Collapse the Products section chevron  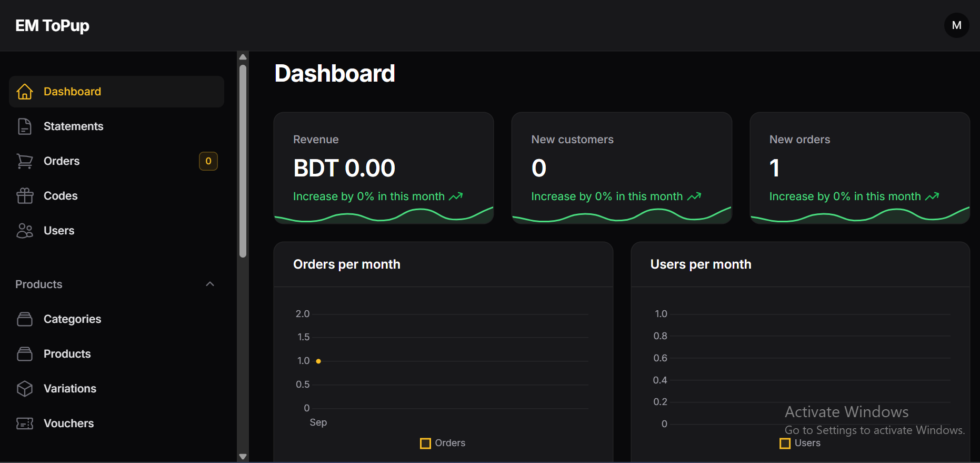point(210,284)
